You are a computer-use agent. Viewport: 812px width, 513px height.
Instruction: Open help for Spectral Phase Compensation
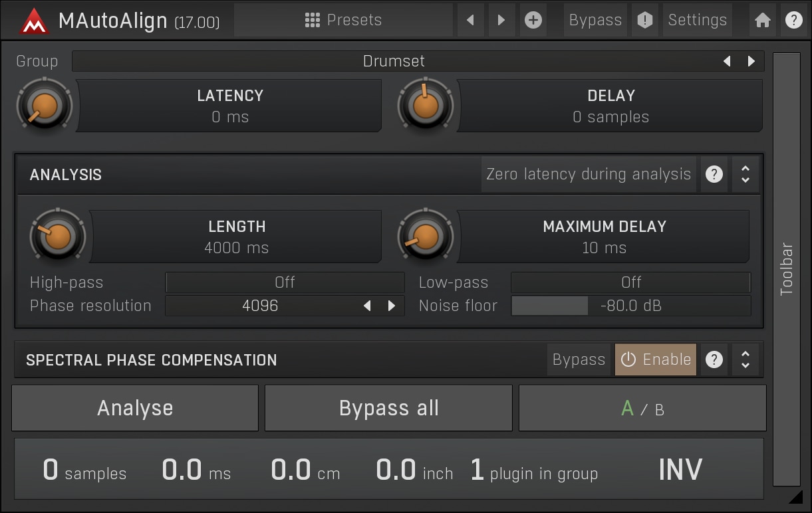click(714, 359)
